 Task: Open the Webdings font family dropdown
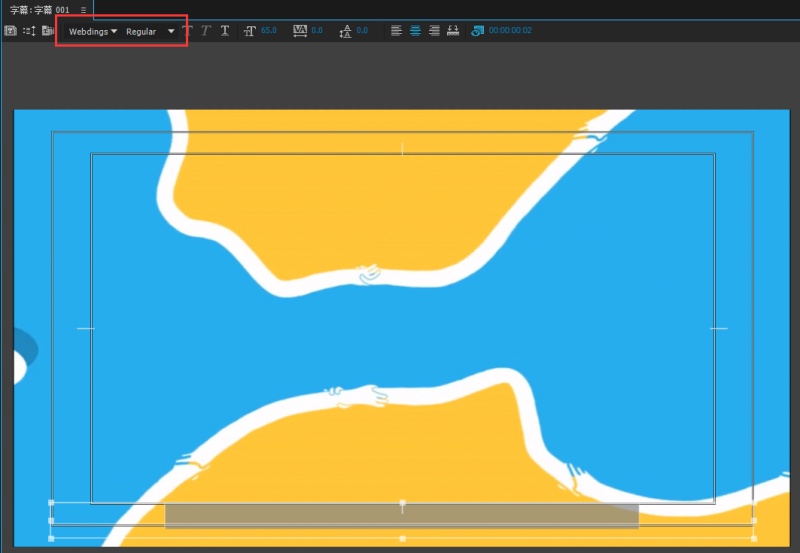tap(93, 32)
